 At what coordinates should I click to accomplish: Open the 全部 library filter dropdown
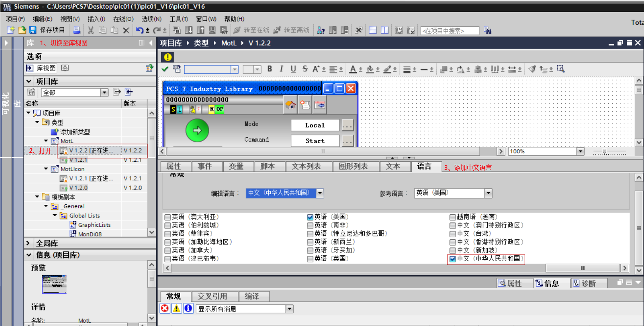[104, 92]
